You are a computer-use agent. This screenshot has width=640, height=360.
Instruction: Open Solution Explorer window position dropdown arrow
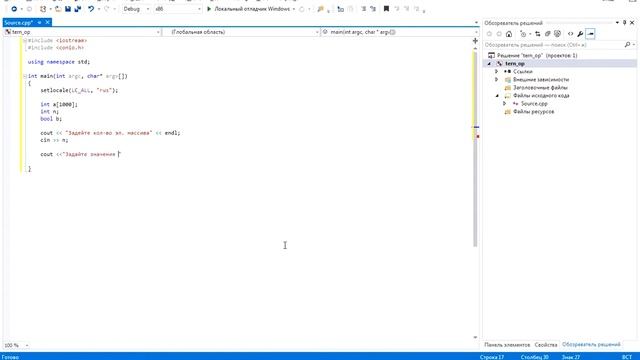[x=617, y=23]
